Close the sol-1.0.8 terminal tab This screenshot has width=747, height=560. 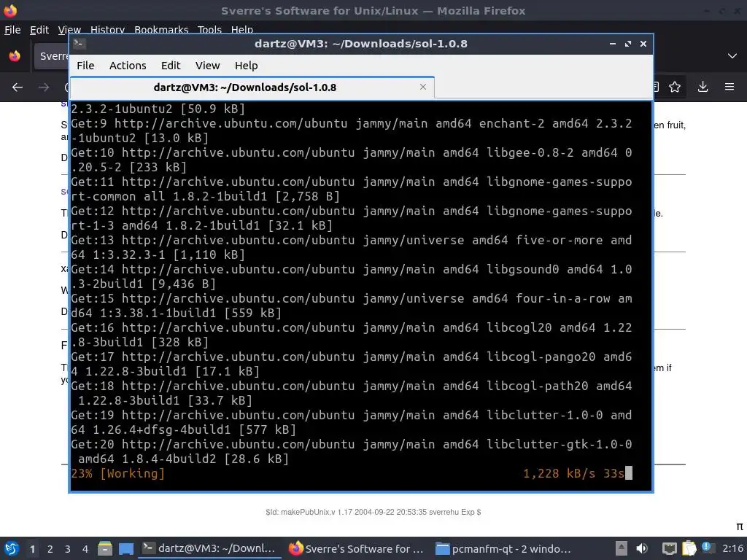point(422,87)
